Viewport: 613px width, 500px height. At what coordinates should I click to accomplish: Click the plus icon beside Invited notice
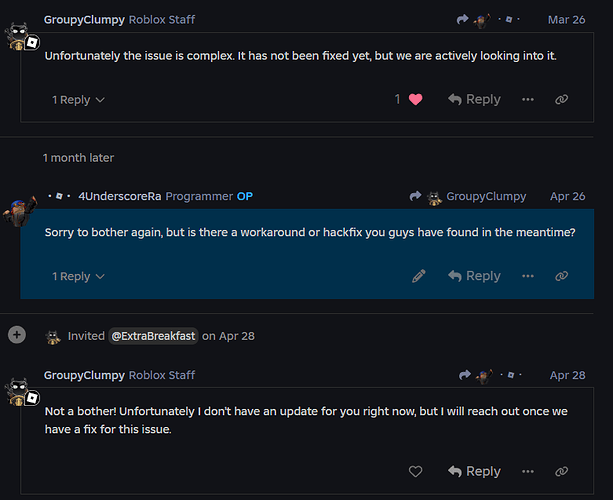[x=16, y=335]
